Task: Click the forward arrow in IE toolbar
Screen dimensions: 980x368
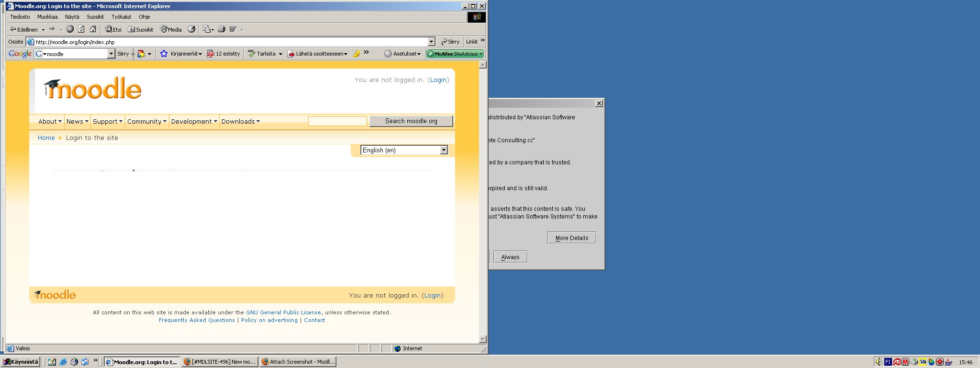Action: (52, 29)
